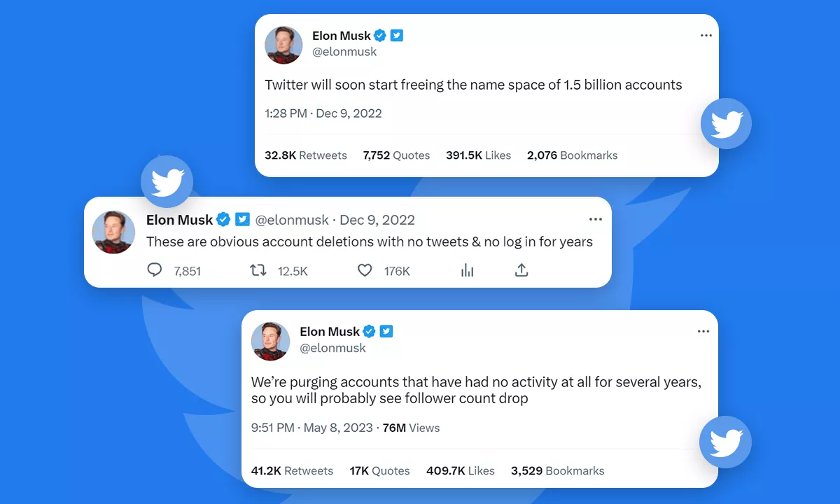Open the profile avatar in the top tweet
840x504 pixels.
coord(283,45)
